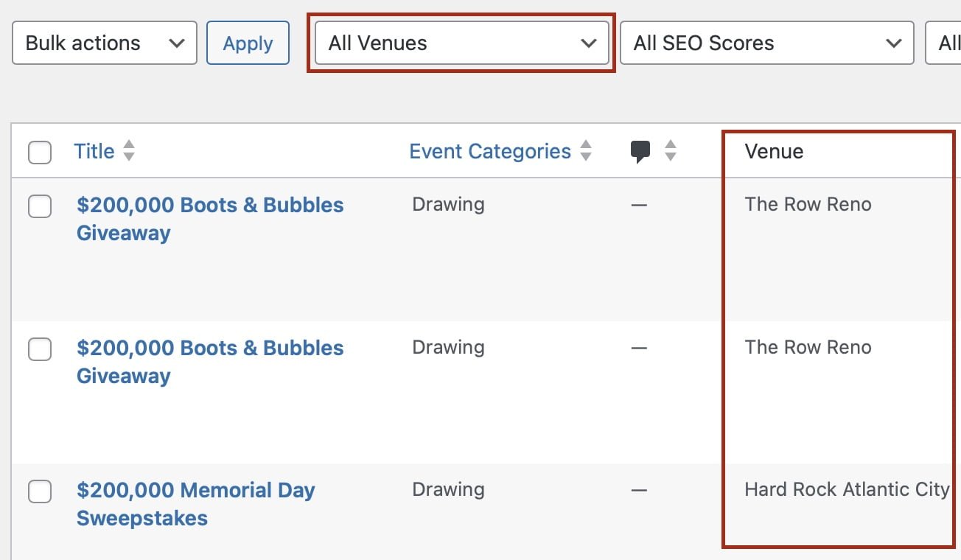Sort by Event Categories column header

point(490,151)
